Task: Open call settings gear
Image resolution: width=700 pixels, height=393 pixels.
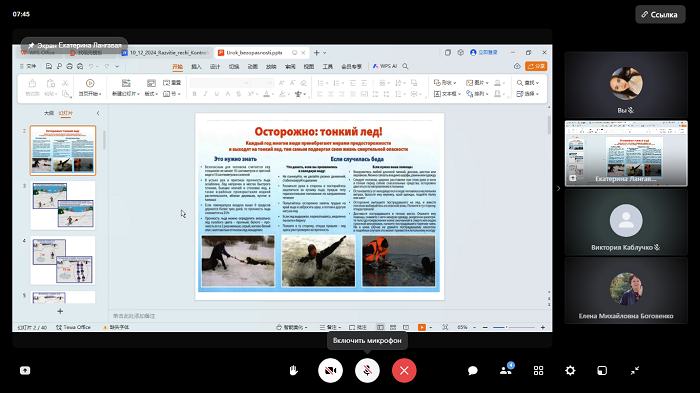Action: tap(570, 370)
